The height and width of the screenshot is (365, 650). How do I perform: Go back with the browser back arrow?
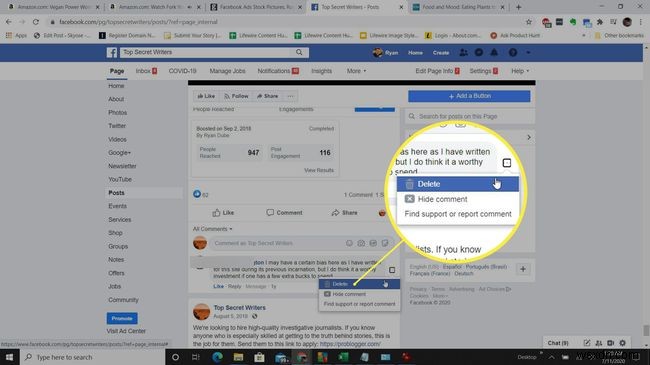click(9, 22)
